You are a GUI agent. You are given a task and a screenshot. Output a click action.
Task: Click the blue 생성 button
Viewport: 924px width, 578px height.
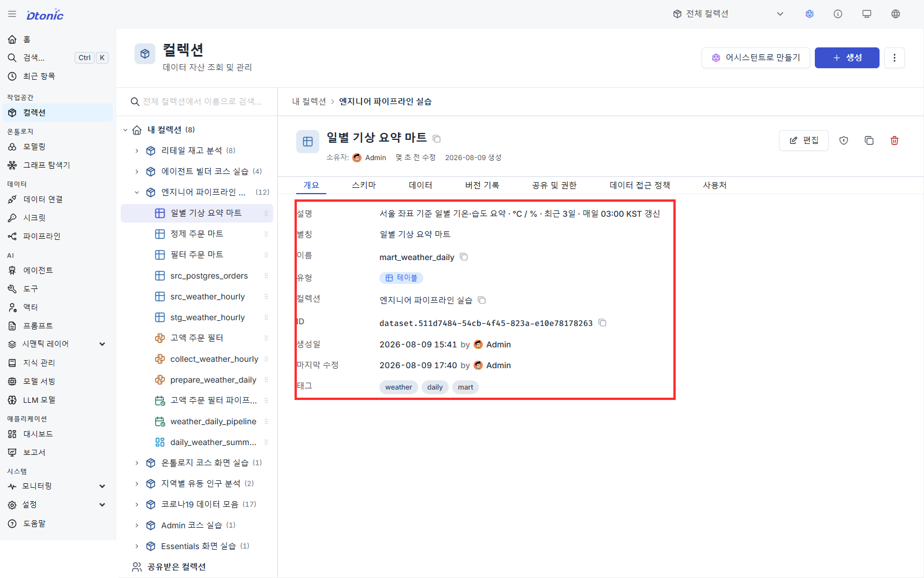pyautogui.click(x=847, y=58)
